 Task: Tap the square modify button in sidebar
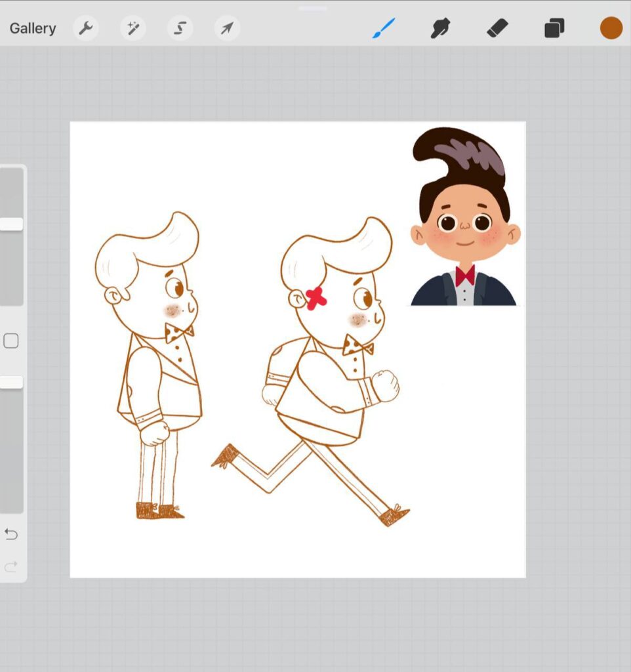(11, 341)
